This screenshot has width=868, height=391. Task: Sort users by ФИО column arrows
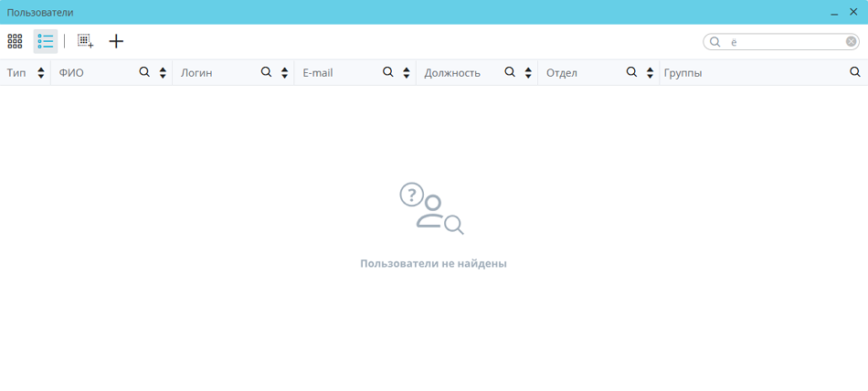163,73
